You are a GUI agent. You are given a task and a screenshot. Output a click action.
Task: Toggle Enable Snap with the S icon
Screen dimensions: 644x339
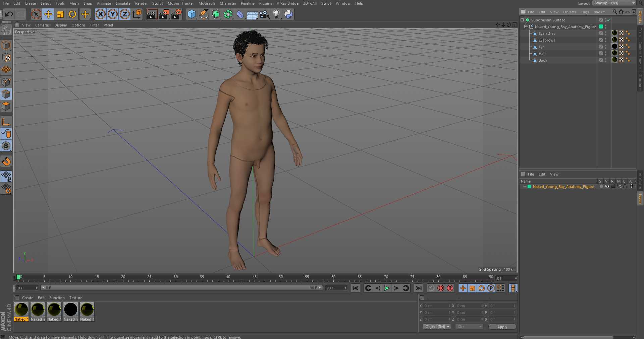click(x=6, y=146)
